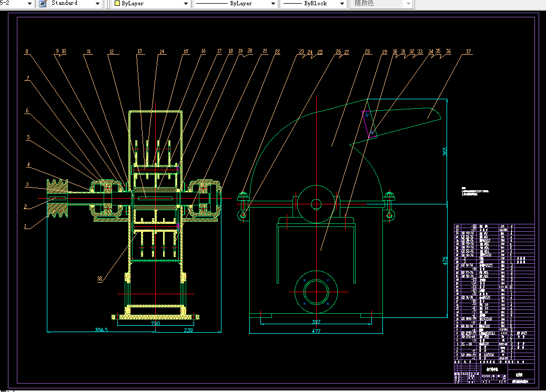This screenshot has width=546, height=392.
Task: Click part number 1 label
Action: [25, 226]
